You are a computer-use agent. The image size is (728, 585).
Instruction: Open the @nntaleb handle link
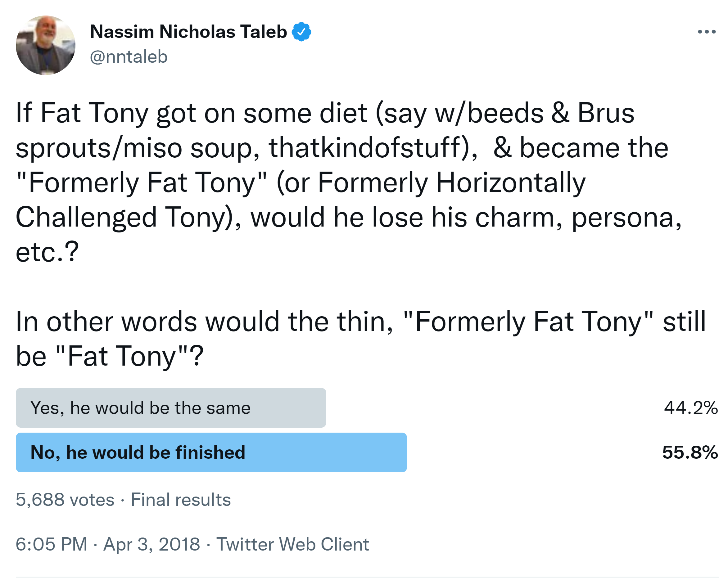point(129,57)
